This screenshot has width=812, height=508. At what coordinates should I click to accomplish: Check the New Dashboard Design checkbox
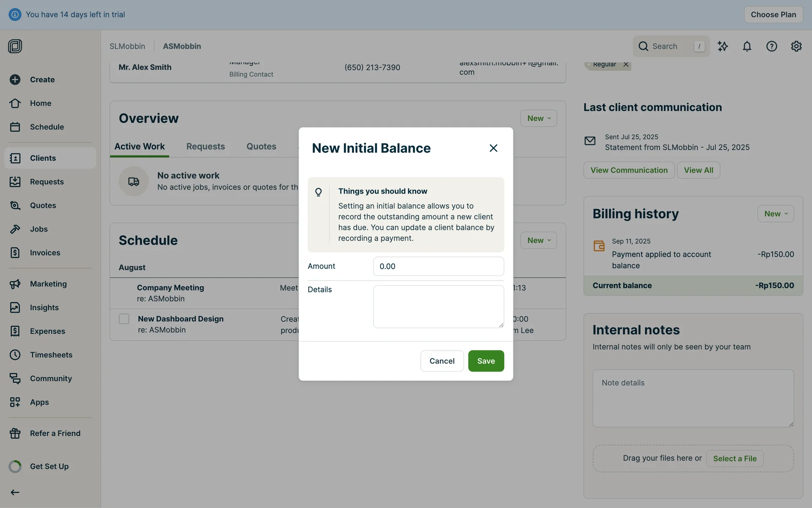pyautogui.click(x=124, y=319)
